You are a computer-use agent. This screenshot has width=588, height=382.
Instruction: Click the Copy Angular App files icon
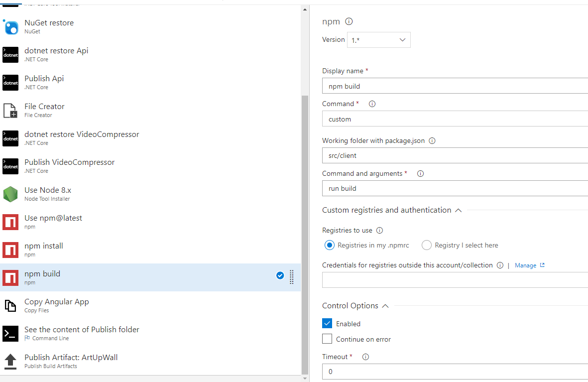(x=10, y=306)
